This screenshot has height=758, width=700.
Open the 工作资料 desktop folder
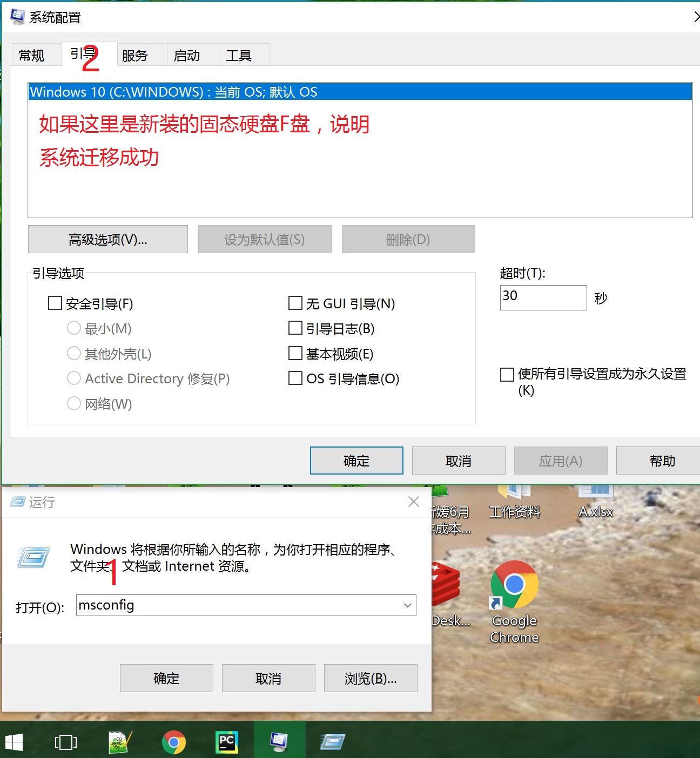[x=514, y=502]
